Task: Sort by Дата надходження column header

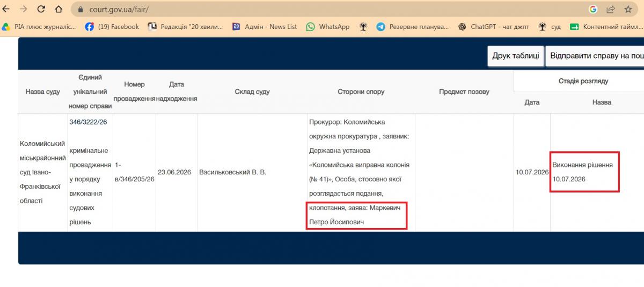Action: pyautogui.click(x=177, y=92)
